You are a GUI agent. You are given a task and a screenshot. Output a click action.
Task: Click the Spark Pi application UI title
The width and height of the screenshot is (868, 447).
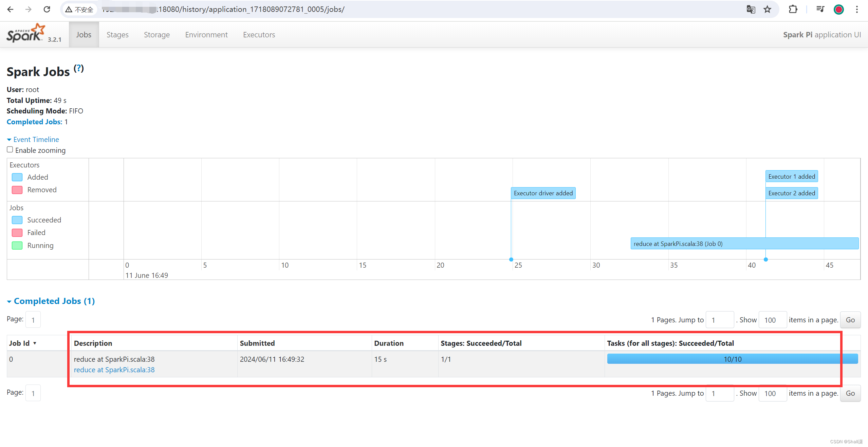(x=822, y=35)
